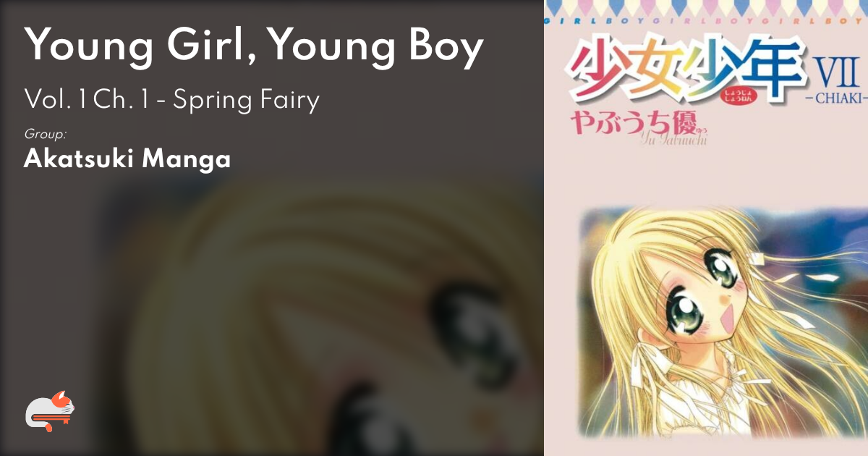Click the romanized "Yu Yabuuchi" signature
This screenshot has width=868, height=456.
coord(673,140)
